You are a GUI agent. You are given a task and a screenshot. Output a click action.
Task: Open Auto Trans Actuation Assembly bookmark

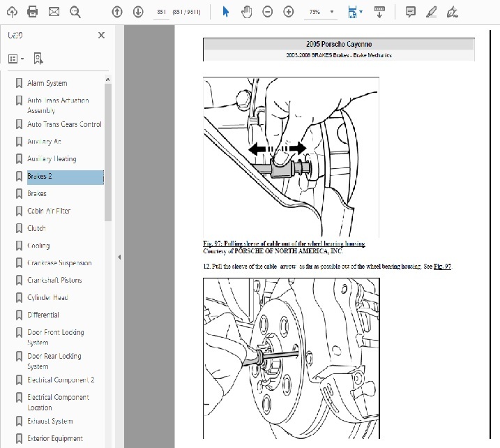tap(58, 105)
